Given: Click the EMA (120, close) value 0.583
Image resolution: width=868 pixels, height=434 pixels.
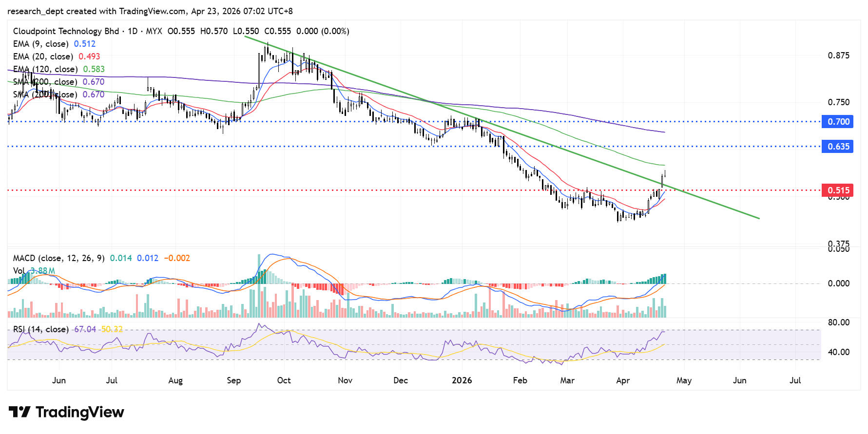Looking at the screenshot, I should [94, 69].
